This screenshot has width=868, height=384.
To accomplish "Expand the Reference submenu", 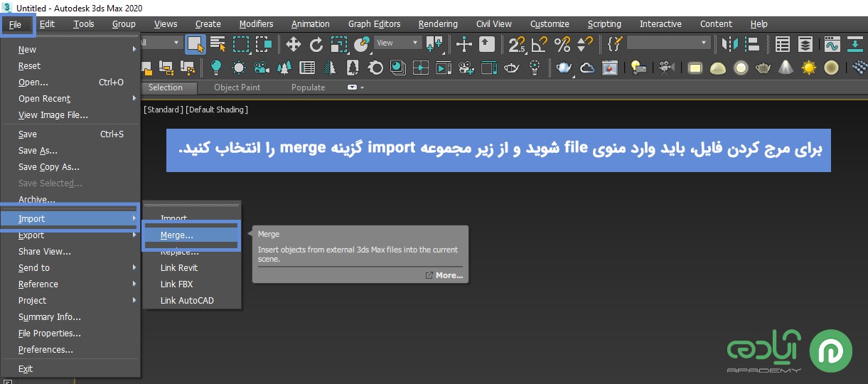I will coord(71,284).
